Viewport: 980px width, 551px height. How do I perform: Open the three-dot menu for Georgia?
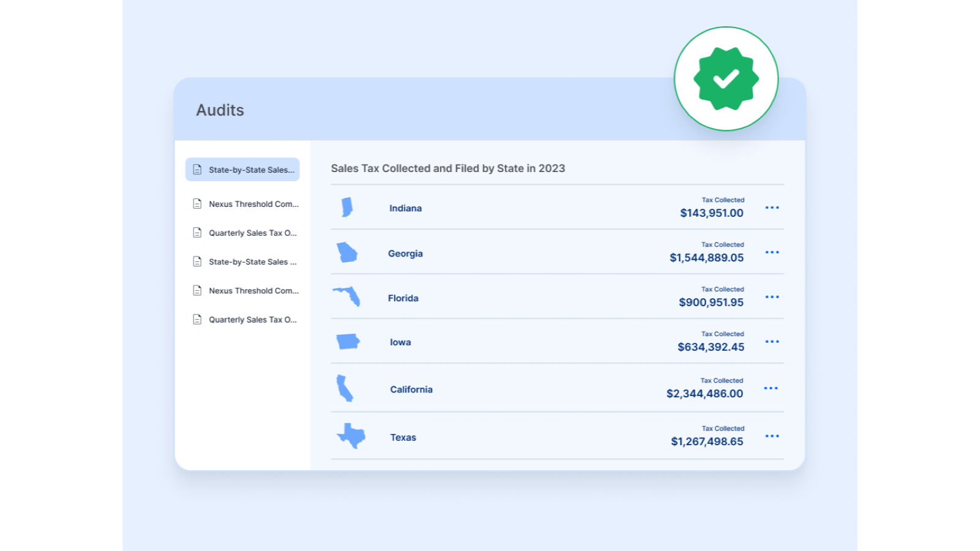pos(772,252)
